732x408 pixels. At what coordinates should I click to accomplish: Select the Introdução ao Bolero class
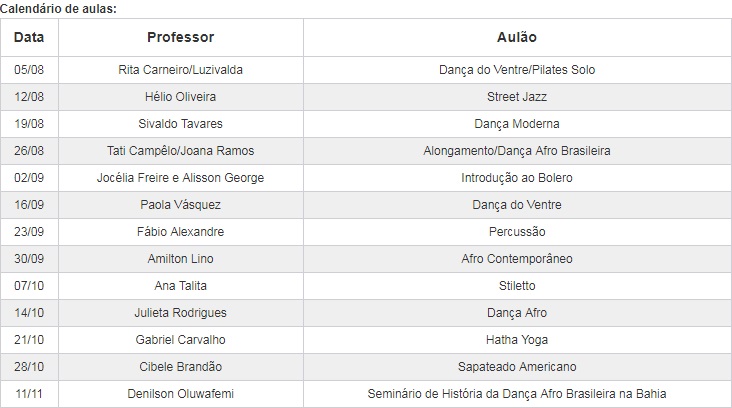[x=517, y=178]
